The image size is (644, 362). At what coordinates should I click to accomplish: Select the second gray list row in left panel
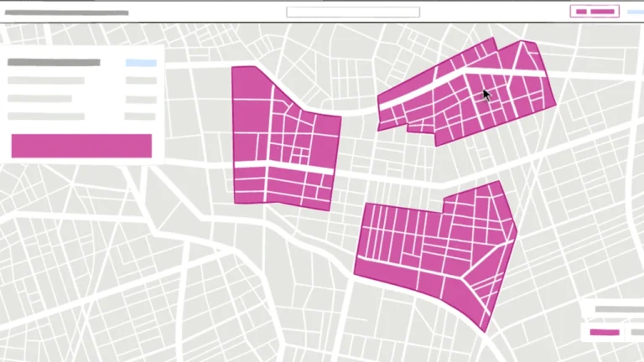click(x=40, y=99)
